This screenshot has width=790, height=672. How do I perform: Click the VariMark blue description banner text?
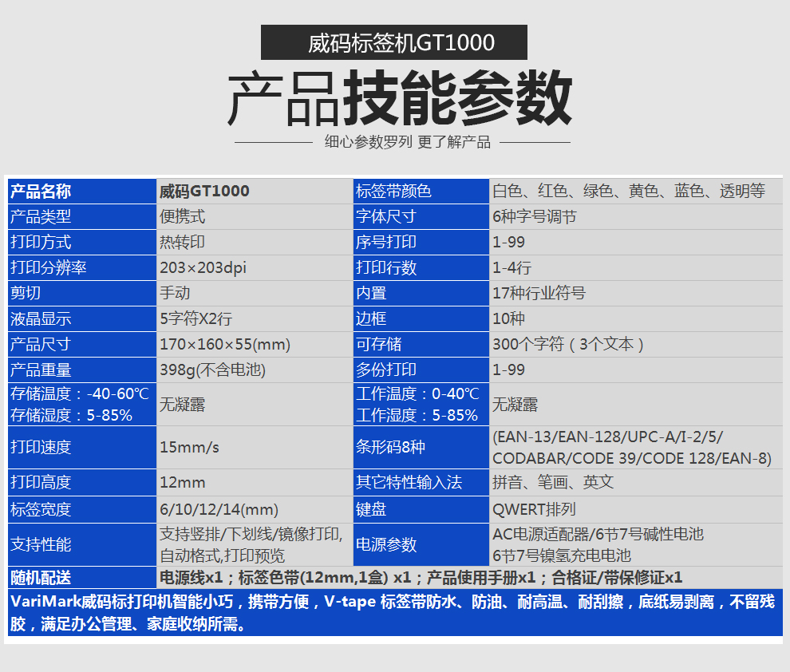pyautogui.click(x=394, y=613)
